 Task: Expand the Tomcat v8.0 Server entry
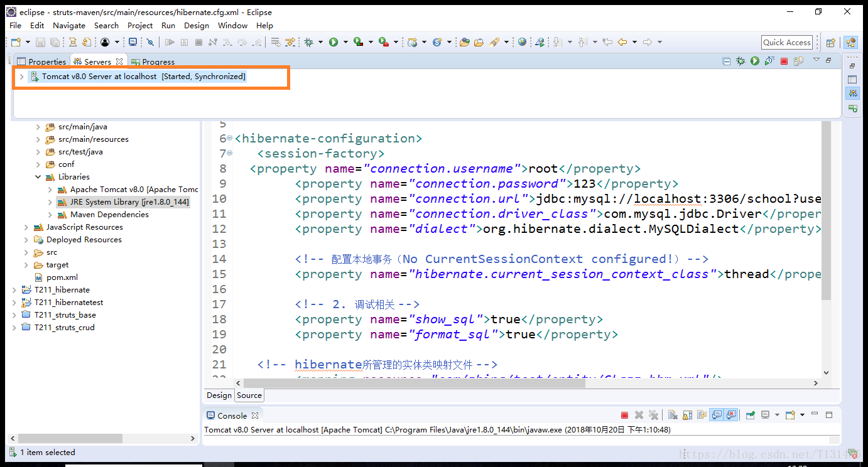click(21, 77)
